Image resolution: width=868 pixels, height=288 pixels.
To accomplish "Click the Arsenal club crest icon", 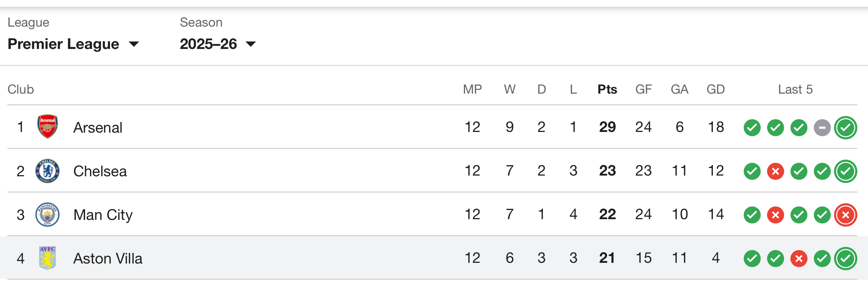I will (47, 127).
